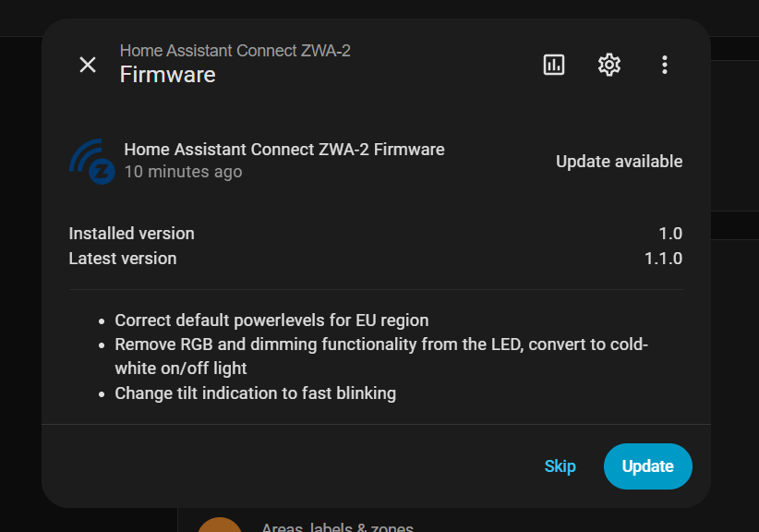This screenshot has width=759, height=532.
Task: Open the device statistics history icon
Action: (x=553, y=65)
